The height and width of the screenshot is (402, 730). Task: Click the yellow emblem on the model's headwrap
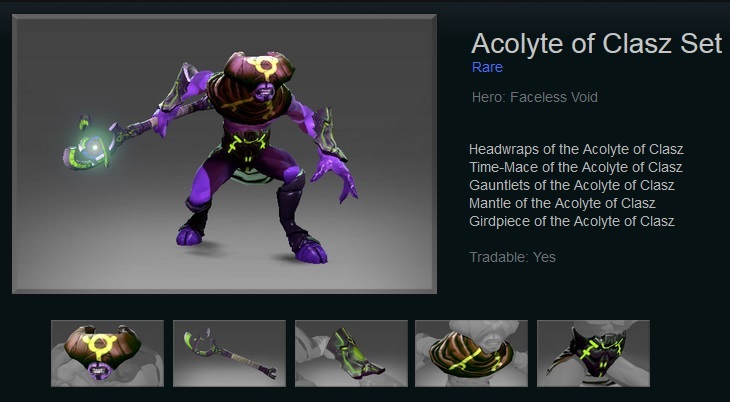coord(264,68)
